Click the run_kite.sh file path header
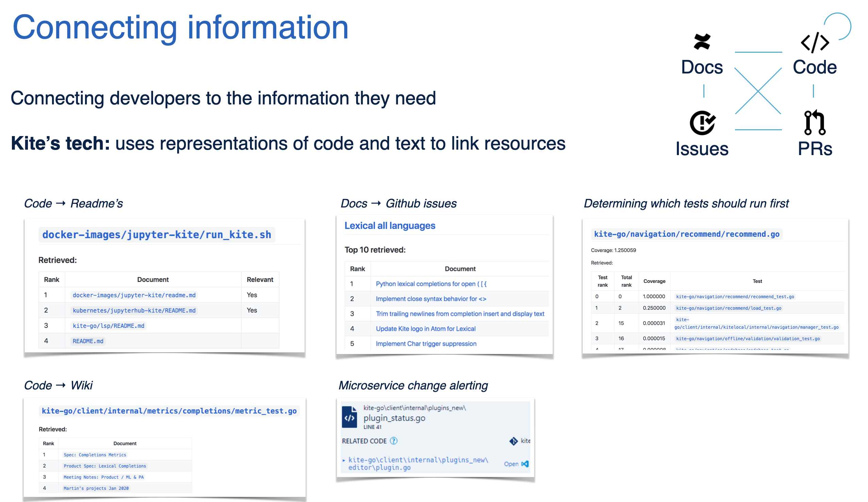Screen dimensions: 868x502 point(156,235)
